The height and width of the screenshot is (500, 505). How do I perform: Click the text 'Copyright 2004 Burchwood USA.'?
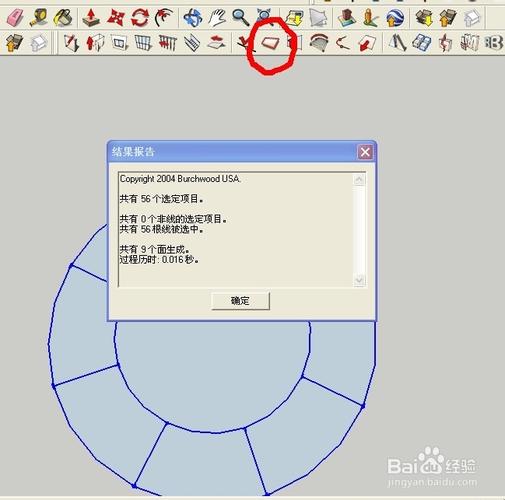pos(180,179)
